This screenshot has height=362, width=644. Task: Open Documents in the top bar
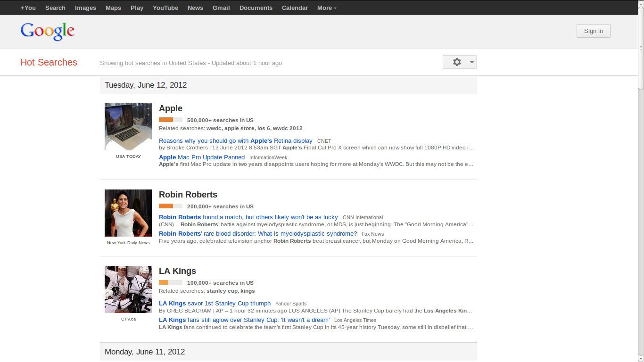click(256, 8)
